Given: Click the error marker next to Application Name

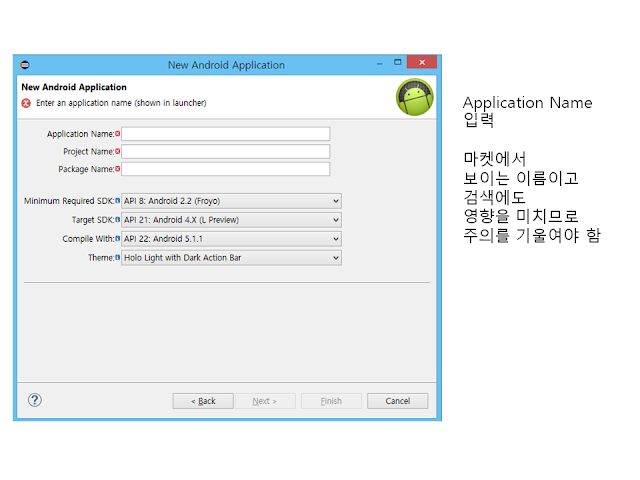Looking at the screenshot, I should 118,133.
